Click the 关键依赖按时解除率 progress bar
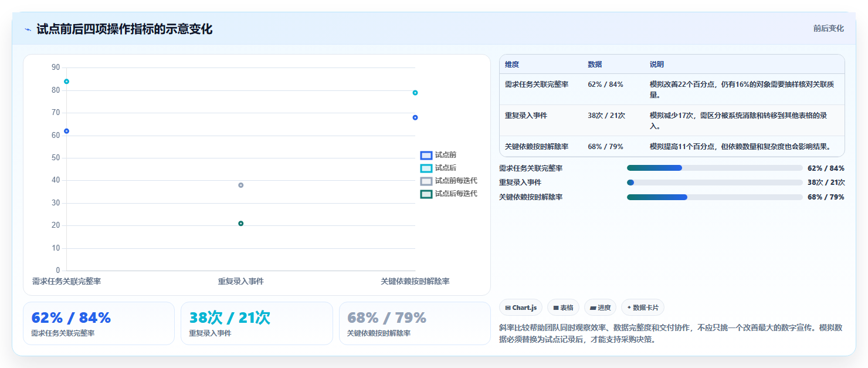Viewport: 868px width, 368px height. tap(714, 197)
